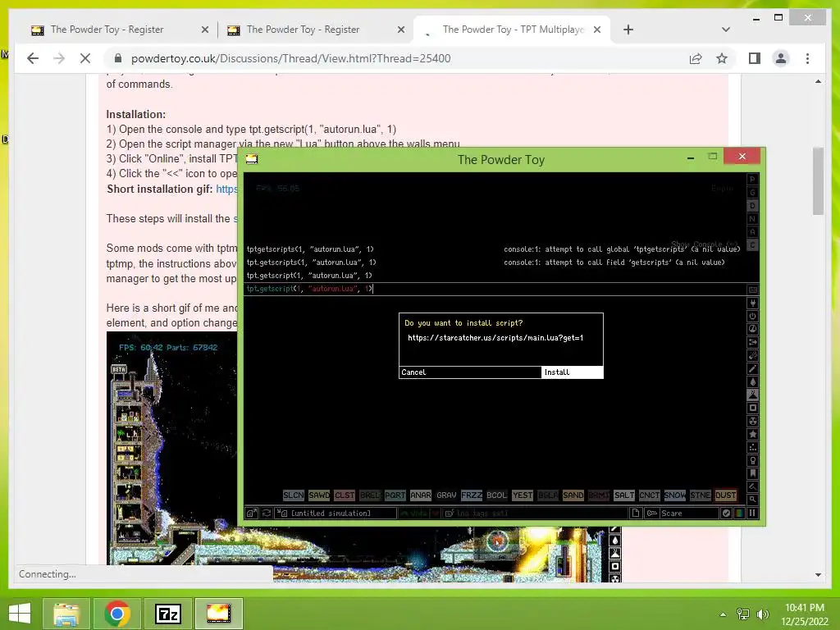The height and width of the screenshot is (630, 840).
Task: Open the Sensors gauge icon section
Action: 753,329
